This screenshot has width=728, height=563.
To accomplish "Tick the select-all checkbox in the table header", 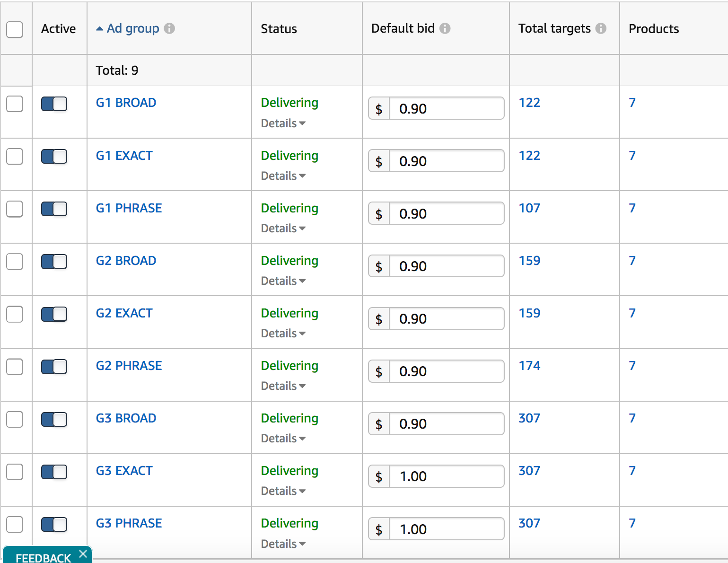I will pos(15,29).
